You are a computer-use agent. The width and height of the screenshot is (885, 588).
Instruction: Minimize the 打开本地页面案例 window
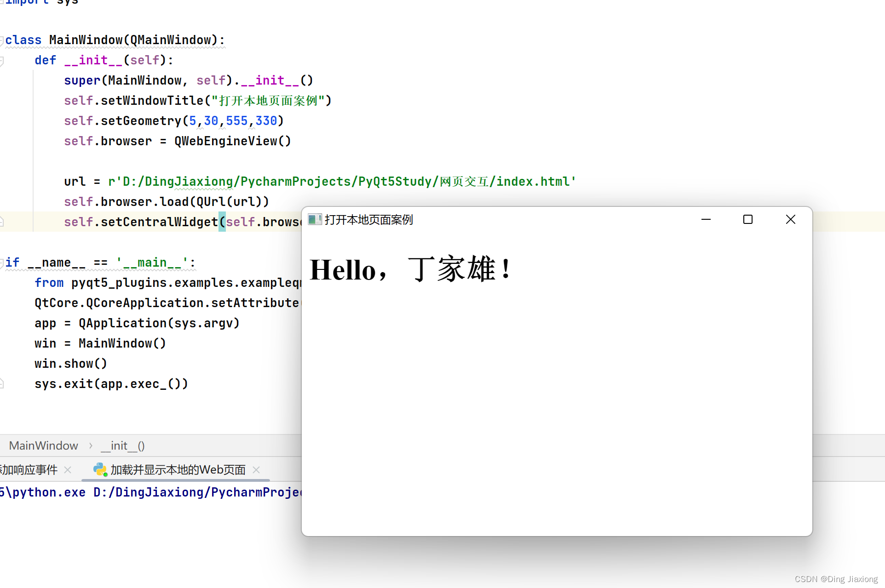(x=706, y=220)
